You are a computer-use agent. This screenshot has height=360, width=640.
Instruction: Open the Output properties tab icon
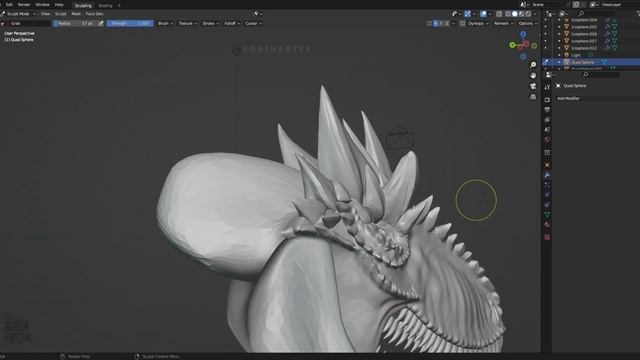[x=547, y=109]
